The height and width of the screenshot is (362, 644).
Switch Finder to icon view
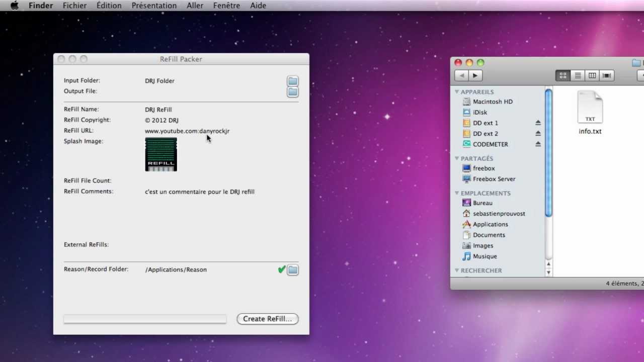tap(563, 75)
